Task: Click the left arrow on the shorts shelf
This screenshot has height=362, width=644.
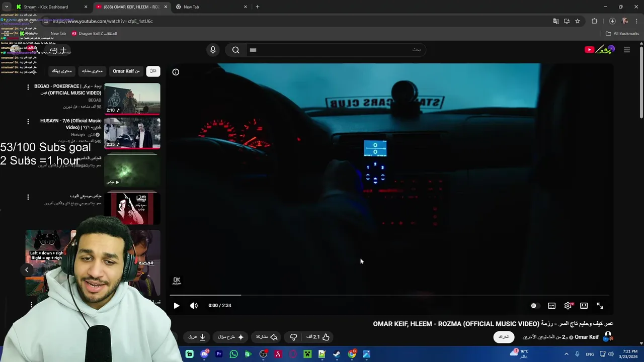Action: pos(27,270)
